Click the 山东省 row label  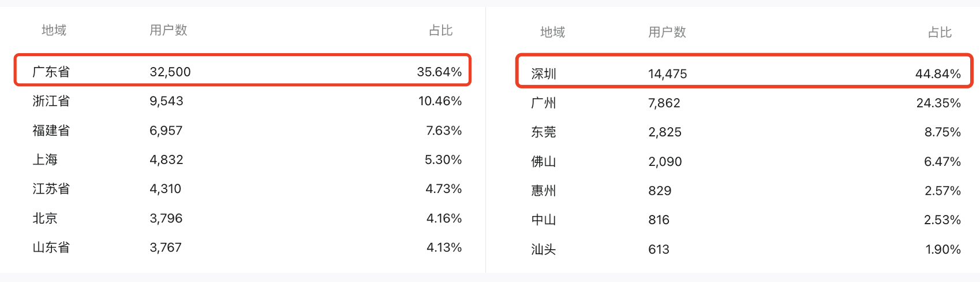click(51, 247)
